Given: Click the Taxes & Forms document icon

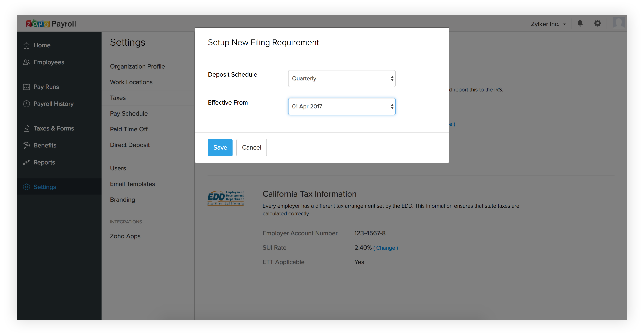Looking at the screenshot, I should click(x=26, y=128).
